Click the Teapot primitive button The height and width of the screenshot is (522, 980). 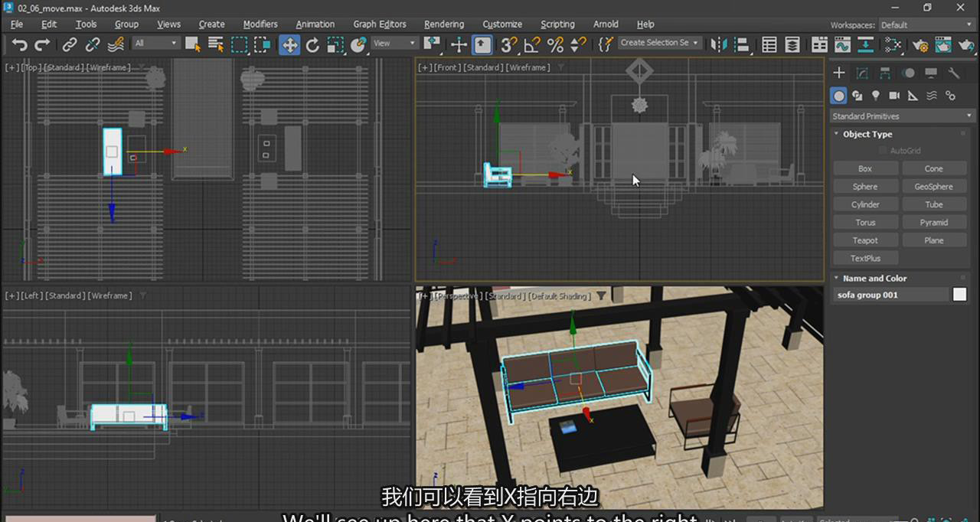pos(865,240)
